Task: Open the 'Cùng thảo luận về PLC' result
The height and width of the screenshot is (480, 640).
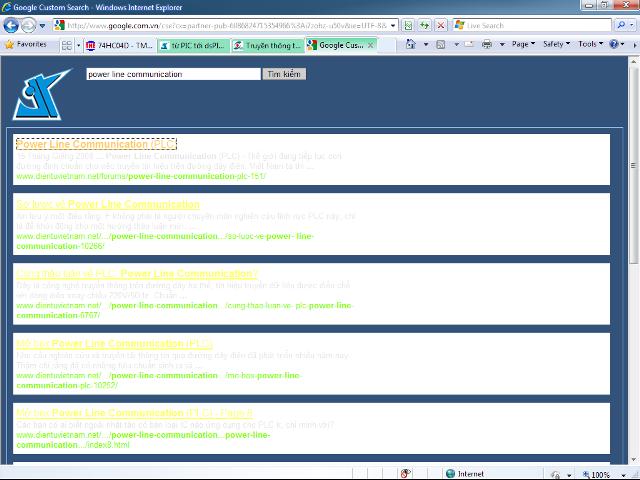Action: pyautogui.click(x=137, y=273)
